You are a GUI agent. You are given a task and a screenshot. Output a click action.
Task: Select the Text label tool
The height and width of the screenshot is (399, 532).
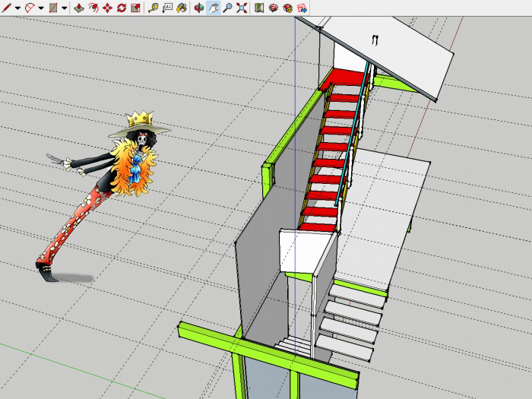click(x=168, y=8)
